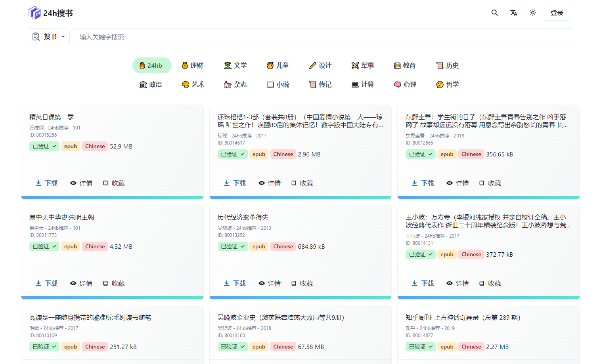Expand 已验证 badge on 吴晓波企业史 card
This screenshot has height=364, width=601.
pos(232,347)
